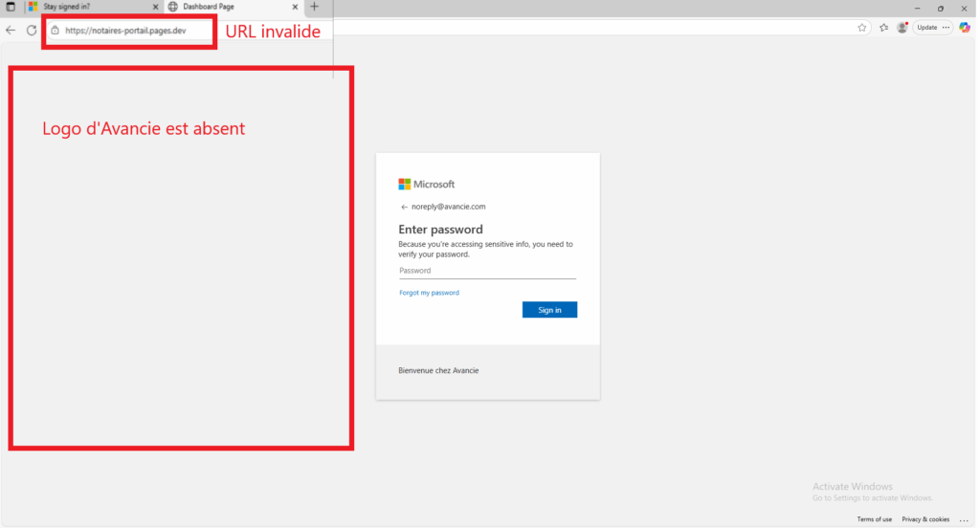
Task: Focus the Password input field
Action: click(x=487, y=271)
